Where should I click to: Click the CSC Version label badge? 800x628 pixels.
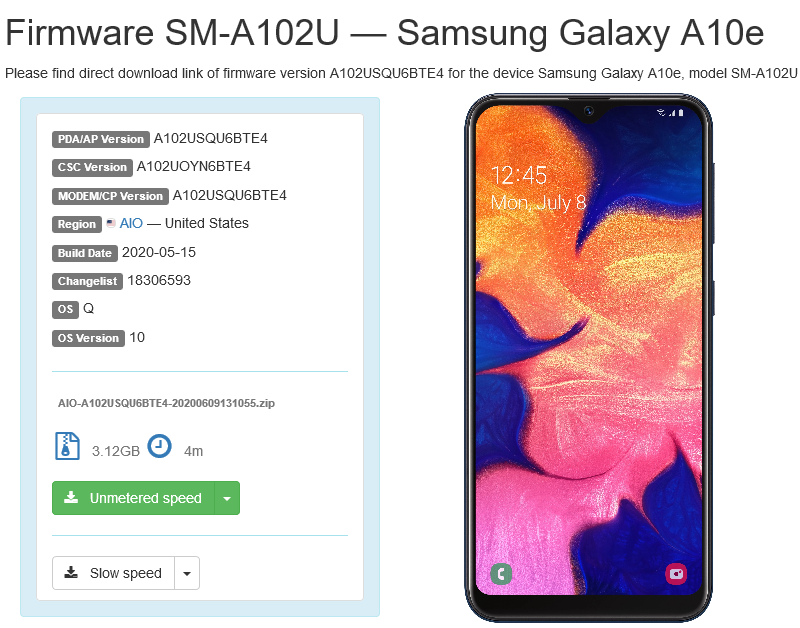tap(92, 167)
